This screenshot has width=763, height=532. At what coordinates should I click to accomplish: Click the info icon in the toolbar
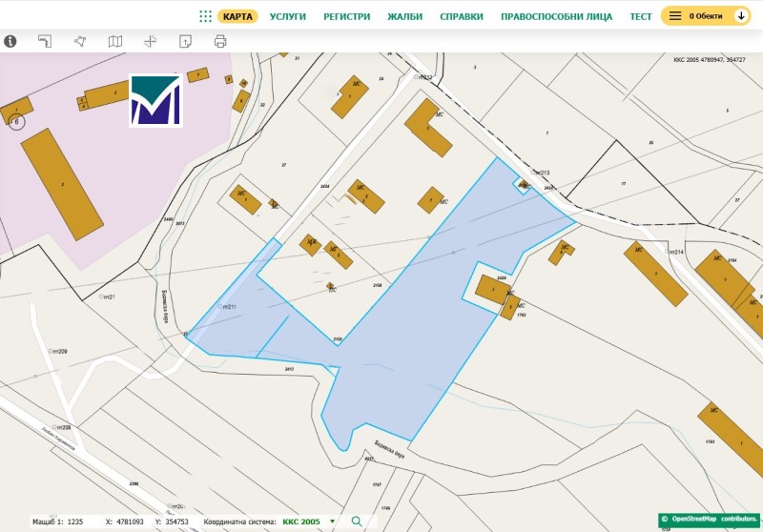point(10,41)
